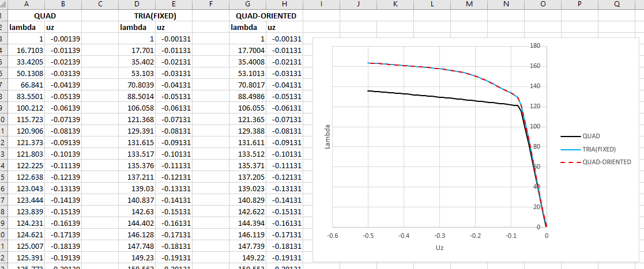This screenshot has height=269, width=644.
Task: Select the cell showing 125.391
Action: (27, 257)
